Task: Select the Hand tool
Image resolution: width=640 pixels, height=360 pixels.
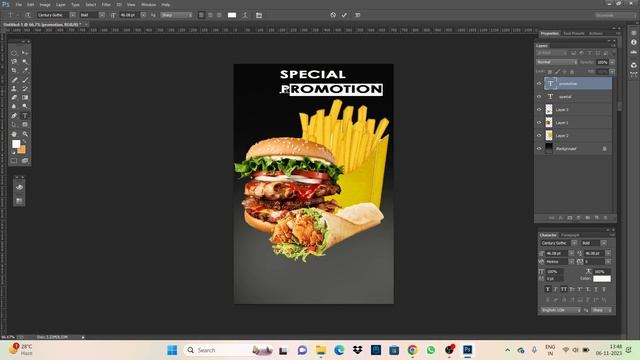Action: click(x=14, y=134)
